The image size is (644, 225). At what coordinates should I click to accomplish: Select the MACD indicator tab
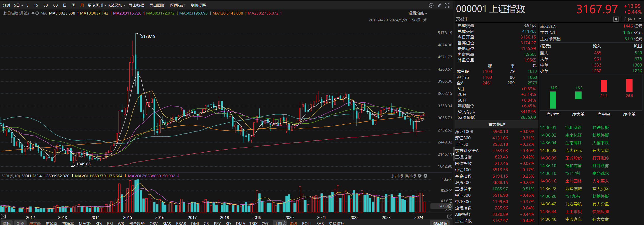85,223
